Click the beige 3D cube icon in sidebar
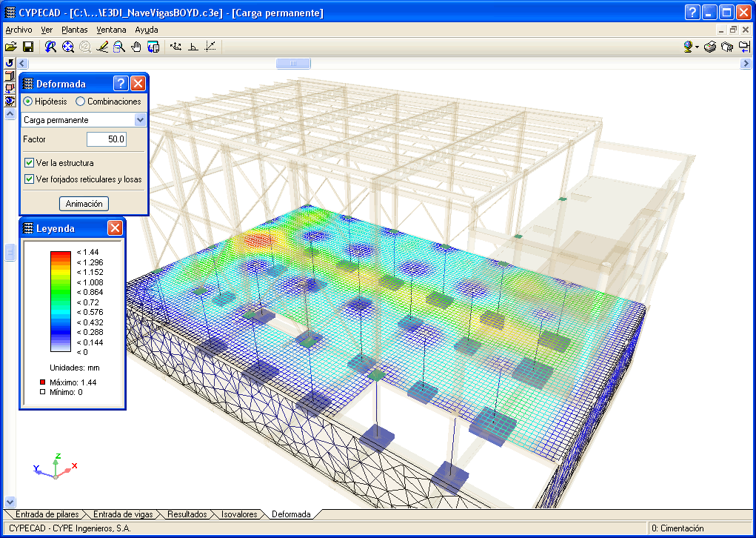 pos(10,76)
